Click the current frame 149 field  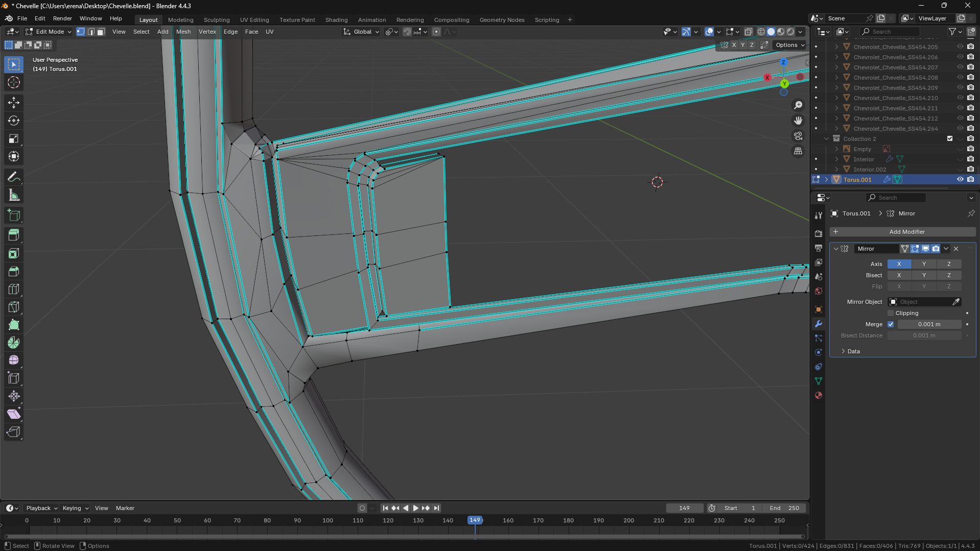[x=685, y=508]
